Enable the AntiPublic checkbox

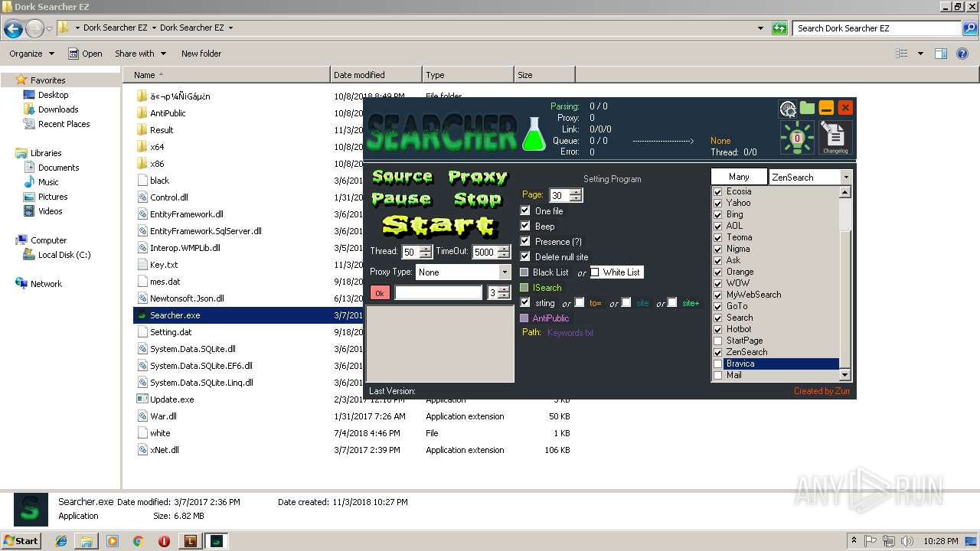524,318
